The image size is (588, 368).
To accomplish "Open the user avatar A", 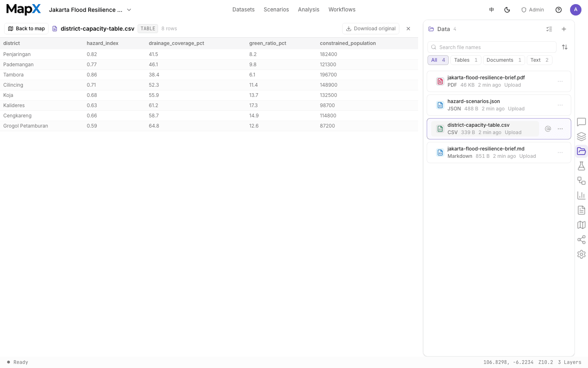I will (576, 10).
